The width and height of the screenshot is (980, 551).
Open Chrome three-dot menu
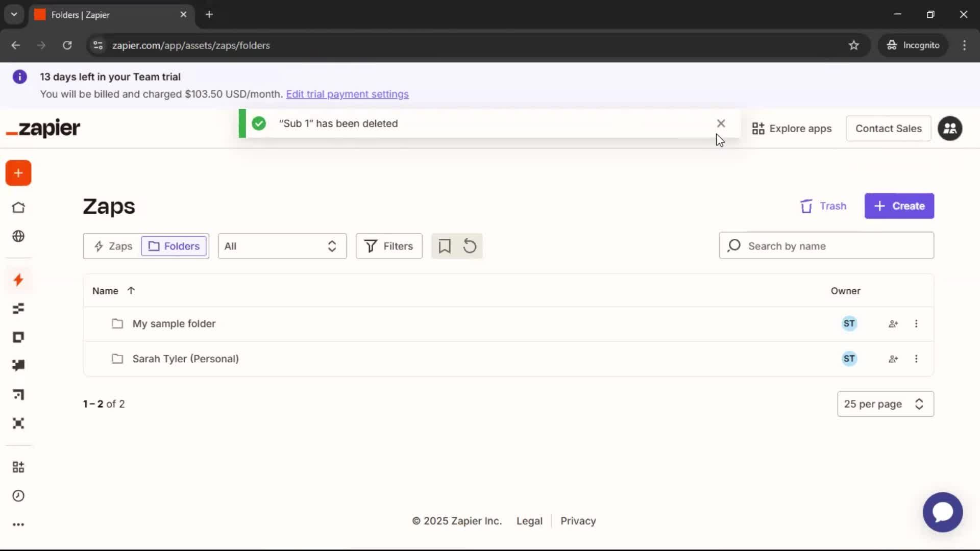(964, 45)
